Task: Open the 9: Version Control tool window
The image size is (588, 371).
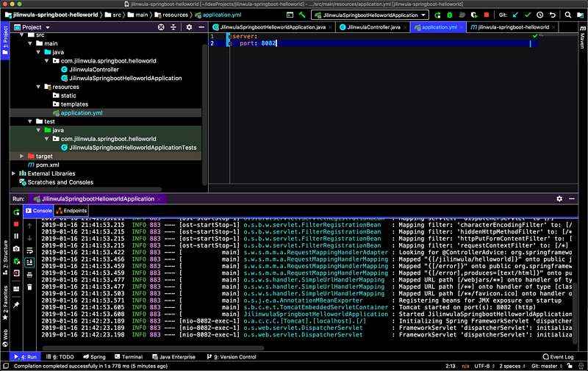Action: (x=232, y=357)
